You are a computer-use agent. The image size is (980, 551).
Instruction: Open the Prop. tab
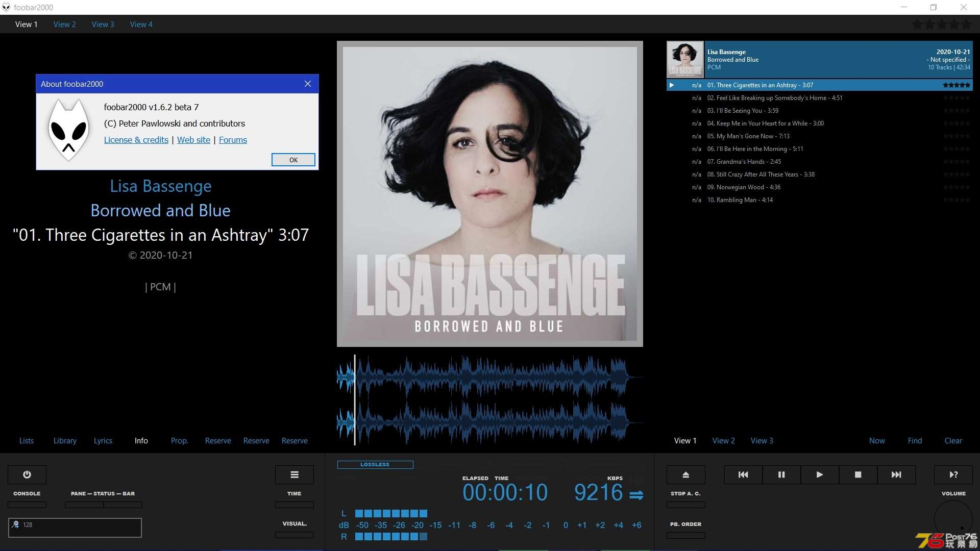(180, 440)
